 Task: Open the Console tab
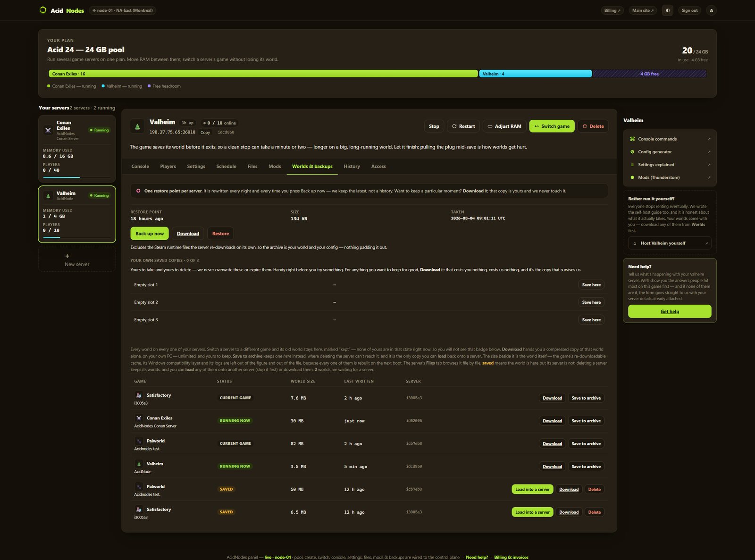[140, 167]
